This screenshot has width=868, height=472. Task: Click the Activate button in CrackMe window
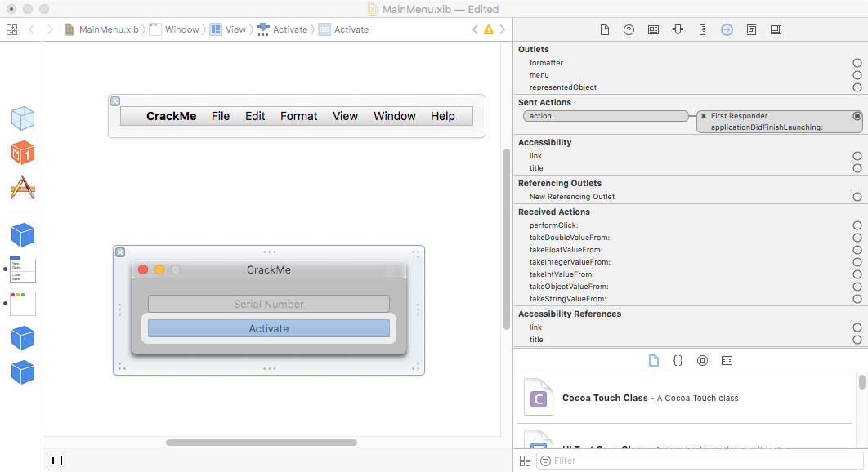(268, 328)
